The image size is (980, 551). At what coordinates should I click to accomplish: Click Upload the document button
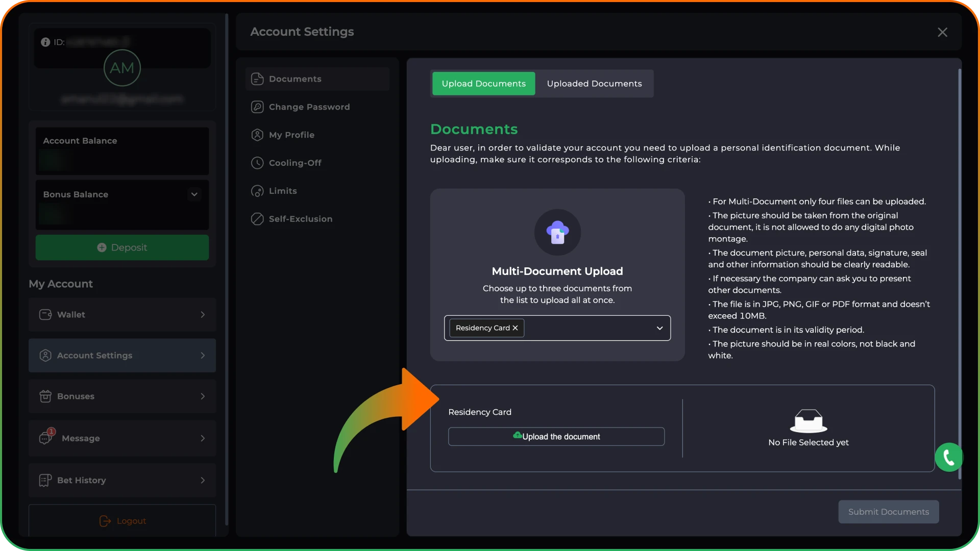556,437
